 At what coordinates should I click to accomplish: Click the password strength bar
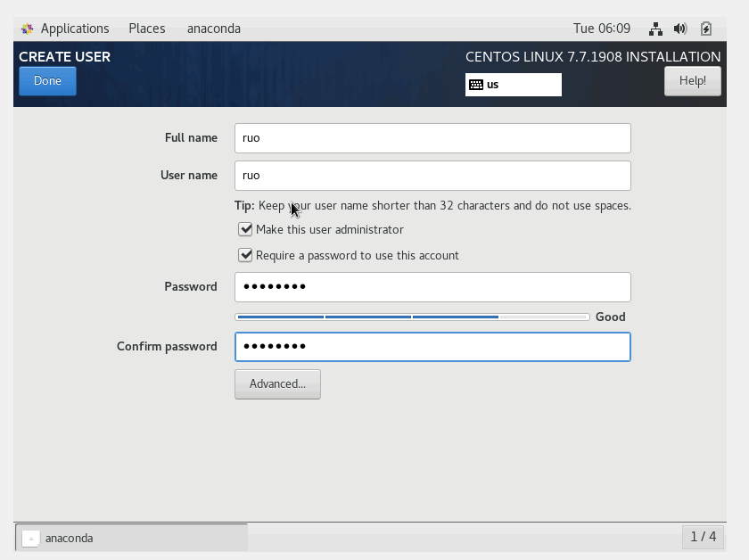(412, 317)
